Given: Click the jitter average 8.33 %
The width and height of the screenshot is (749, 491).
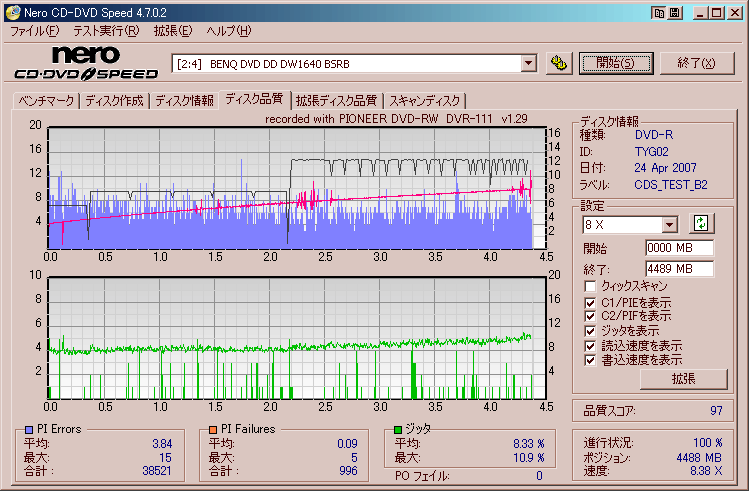Looking at the screenshot, I should tap(529, 444).
